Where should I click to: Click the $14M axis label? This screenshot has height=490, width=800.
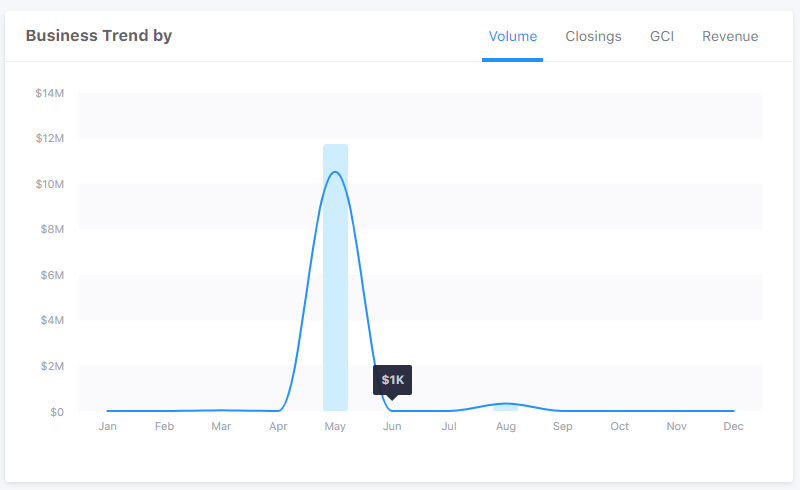tap(49, 93)
